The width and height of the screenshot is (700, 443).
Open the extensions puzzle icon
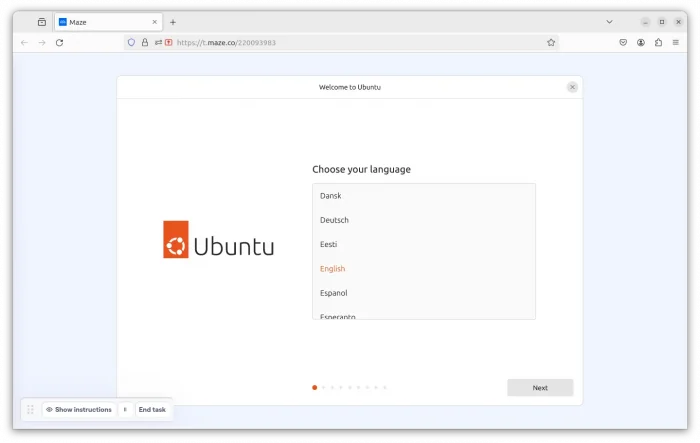658,42
